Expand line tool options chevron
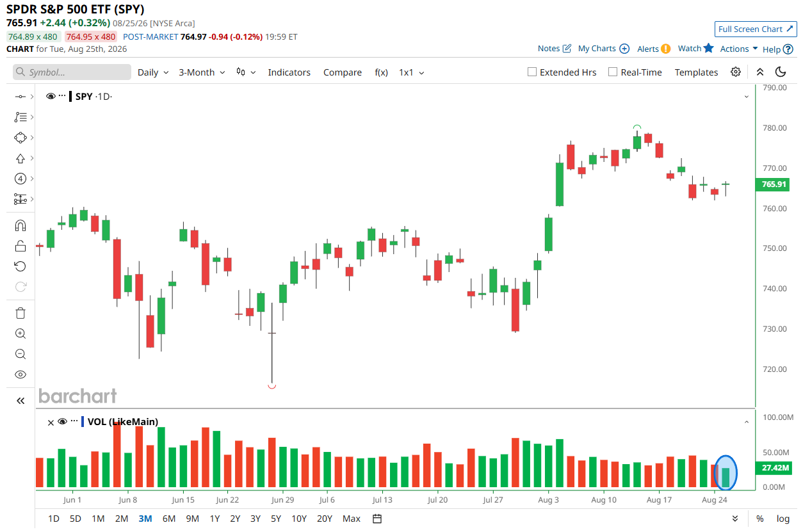The height and width of the screenshot is (532, 803). click(32, 97)
